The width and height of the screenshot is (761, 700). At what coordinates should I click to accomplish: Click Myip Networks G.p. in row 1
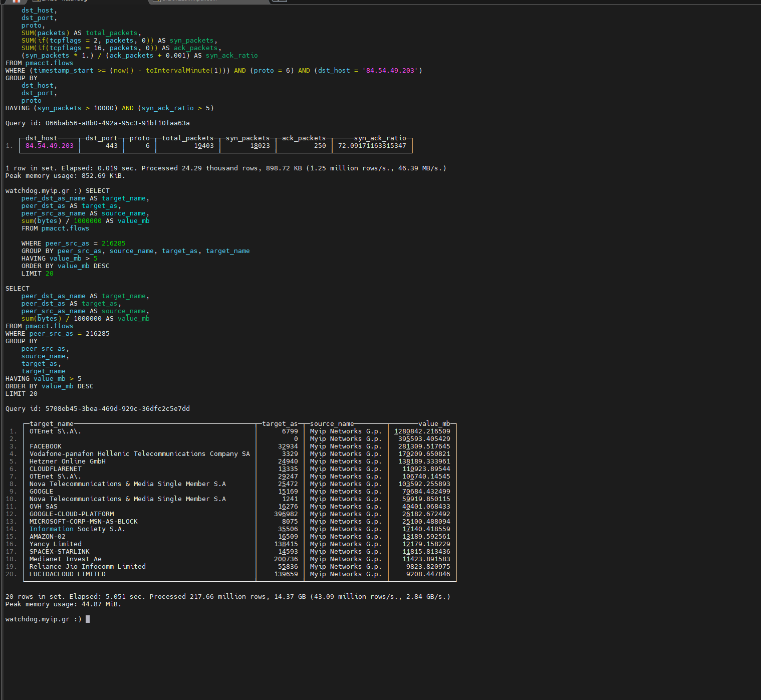point(346,431)
